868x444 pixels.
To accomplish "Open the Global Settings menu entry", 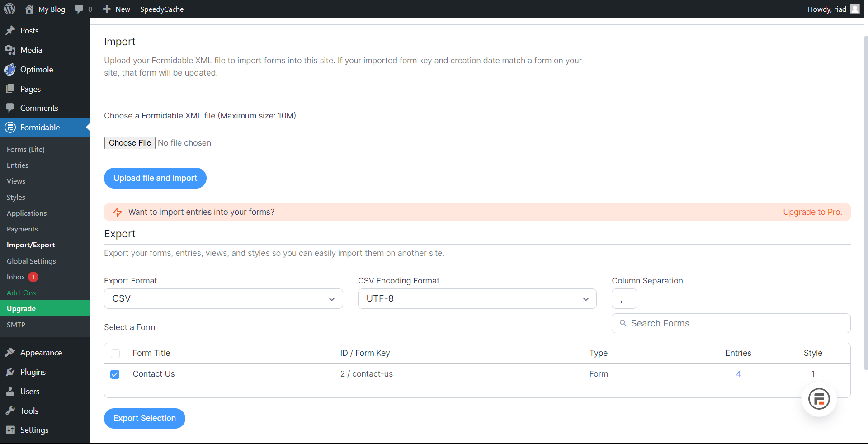I will point(31,261).
